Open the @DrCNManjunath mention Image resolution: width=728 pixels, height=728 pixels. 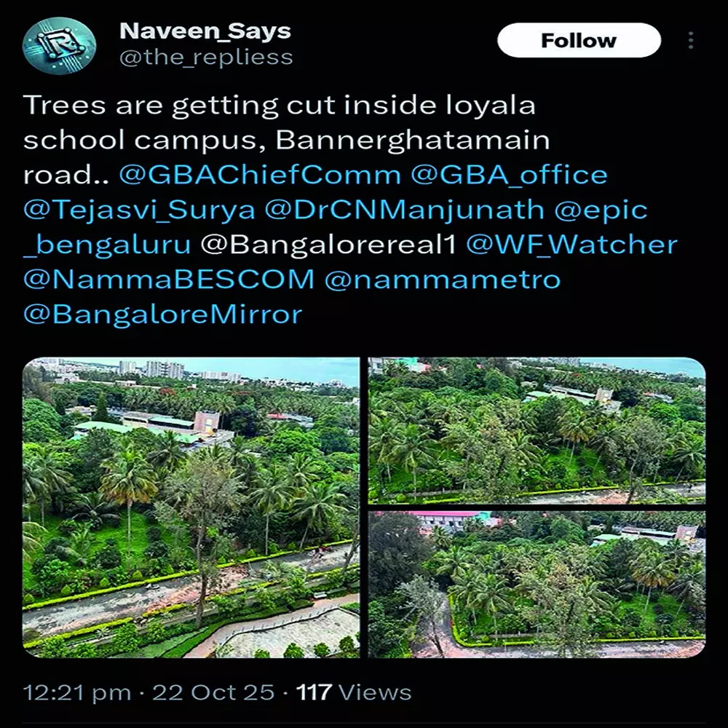click(x=404, y=210)
